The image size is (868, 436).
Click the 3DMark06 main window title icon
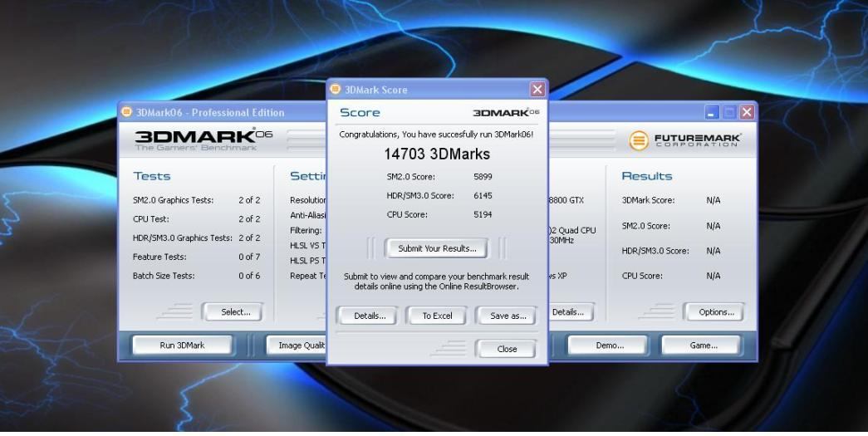(x=126, y=112)
